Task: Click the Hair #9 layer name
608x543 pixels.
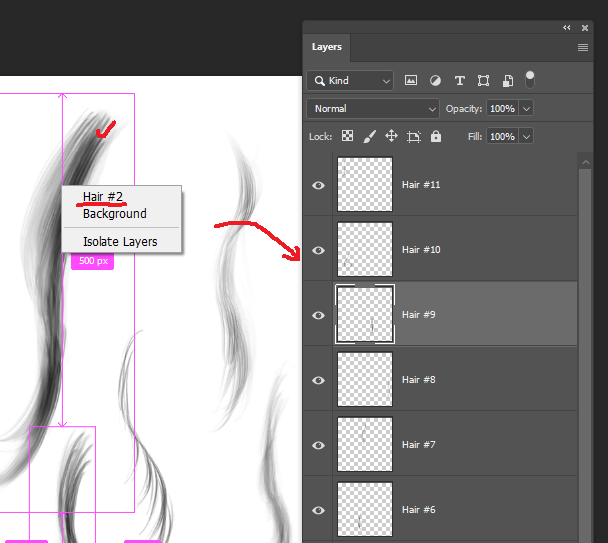Action: pyautogui.click(x=418, y=315)
